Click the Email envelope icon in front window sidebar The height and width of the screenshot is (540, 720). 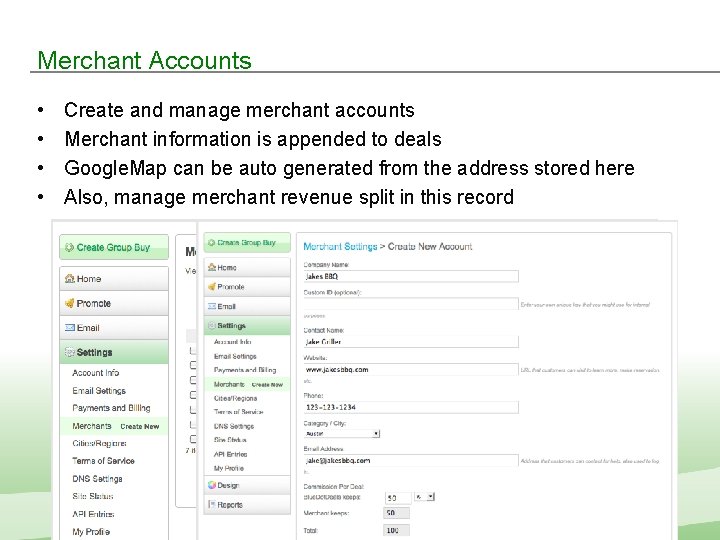[x=212, y=306]
